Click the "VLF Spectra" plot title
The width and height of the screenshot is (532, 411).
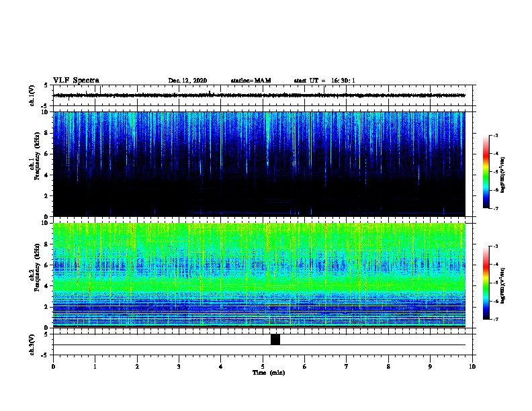point(76,81)
